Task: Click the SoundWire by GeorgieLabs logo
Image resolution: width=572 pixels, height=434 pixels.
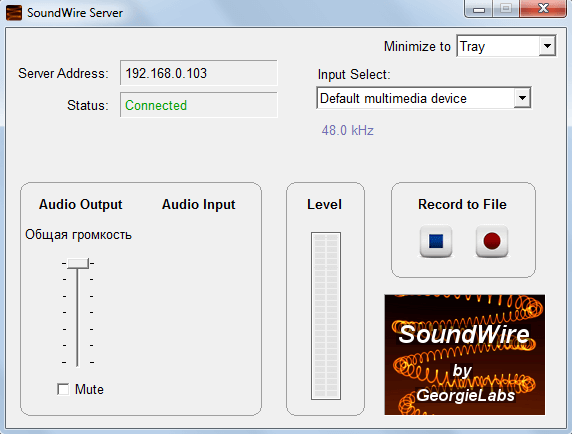Action: [x=464, y=354]
